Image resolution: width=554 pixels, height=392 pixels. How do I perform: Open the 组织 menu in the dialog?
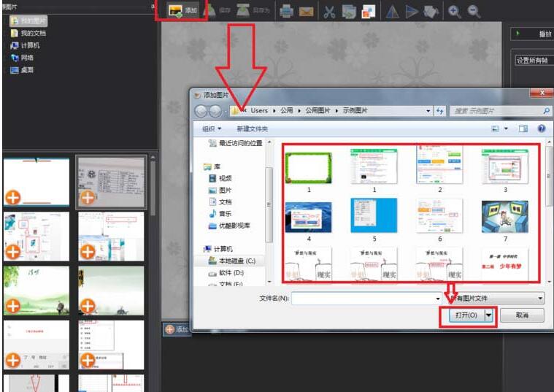click(x=212, y=128)
